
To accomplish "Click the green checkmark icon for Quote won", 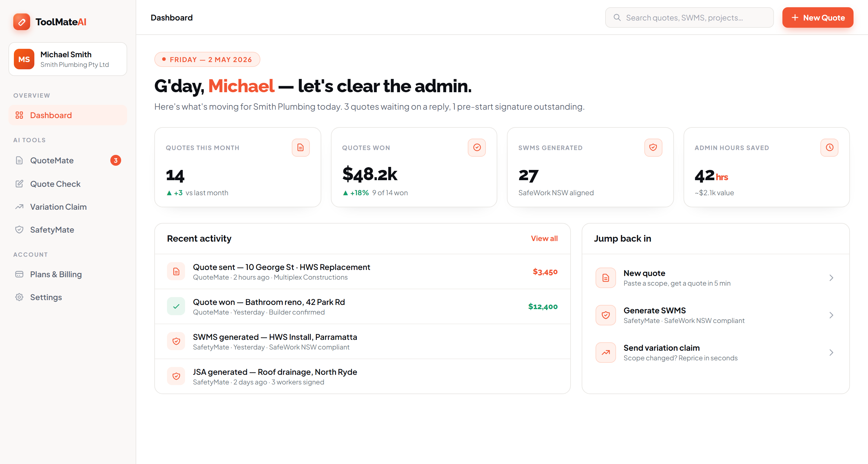I will (x=176, y=307).
